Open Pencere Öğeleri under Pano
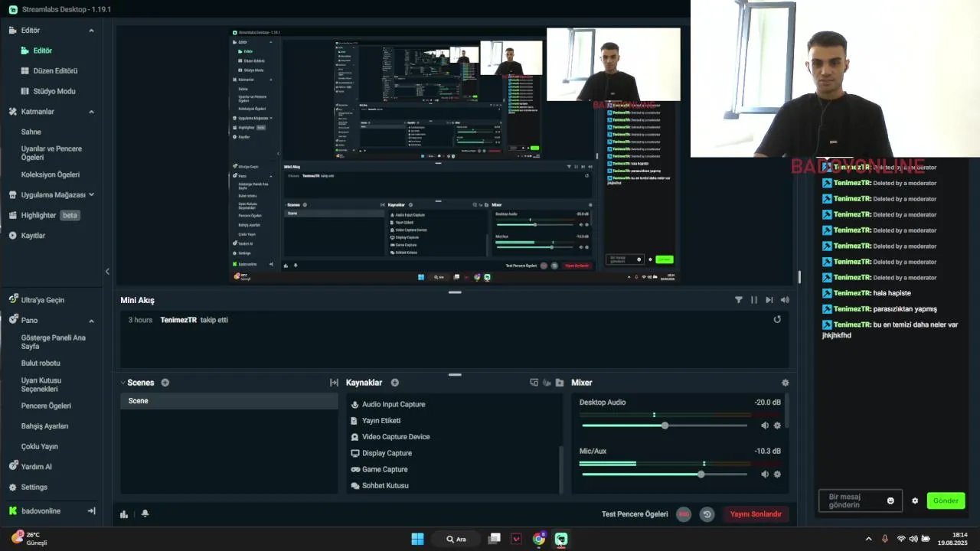This screenshot has width=980, height=551. [46, 406]
